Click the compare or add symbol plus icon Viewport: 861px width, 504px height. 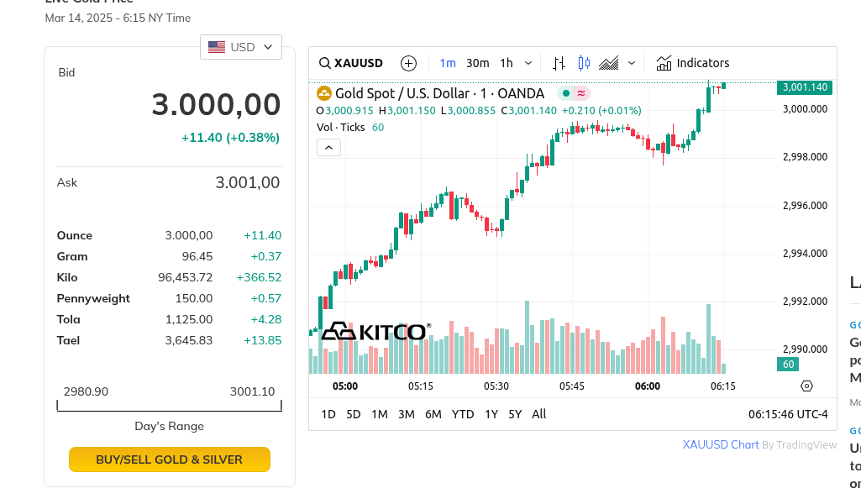click(x=408, y=63)
